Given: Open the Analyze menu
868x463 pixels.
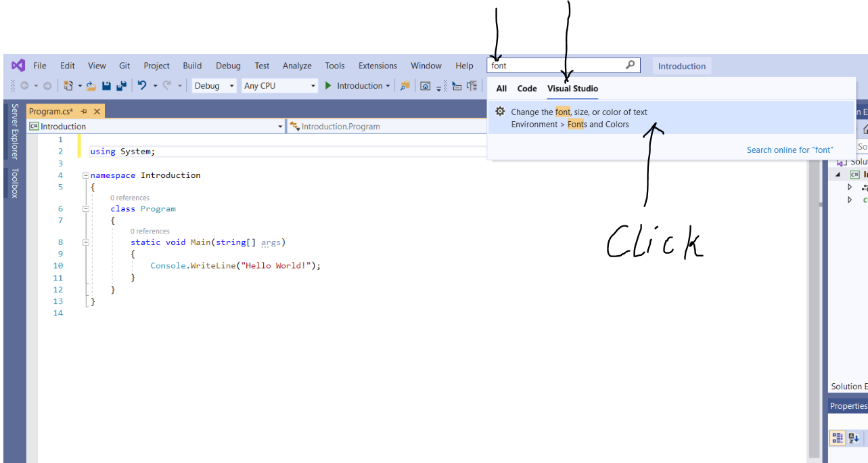Looking at the screenshot, I should coord(297,66).
